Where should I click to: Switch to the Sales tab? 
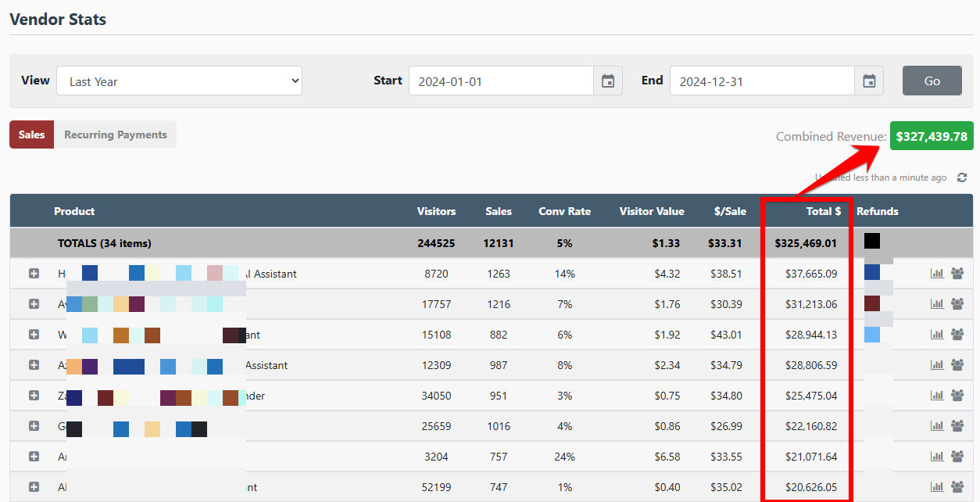31,134
